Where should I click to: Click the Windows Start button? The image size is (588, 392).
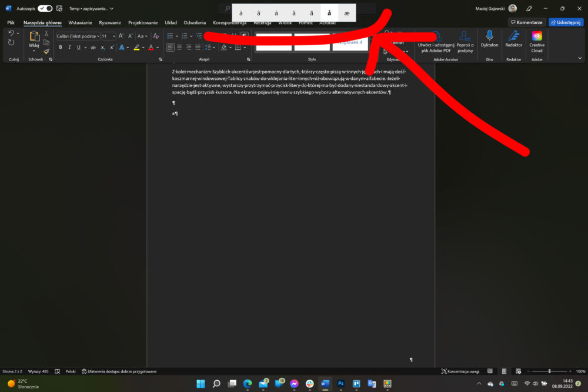[201, 383]
